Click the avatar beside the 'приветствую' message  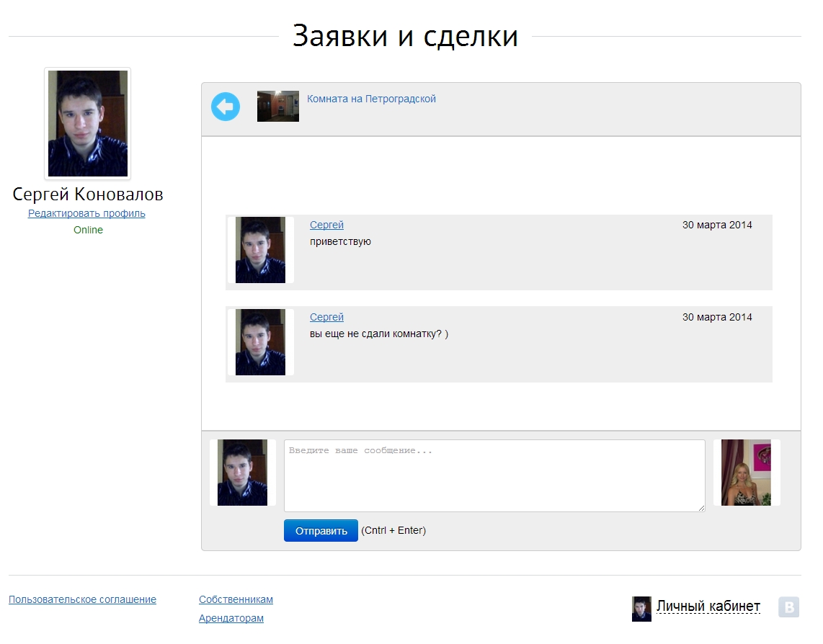(260, 250)
